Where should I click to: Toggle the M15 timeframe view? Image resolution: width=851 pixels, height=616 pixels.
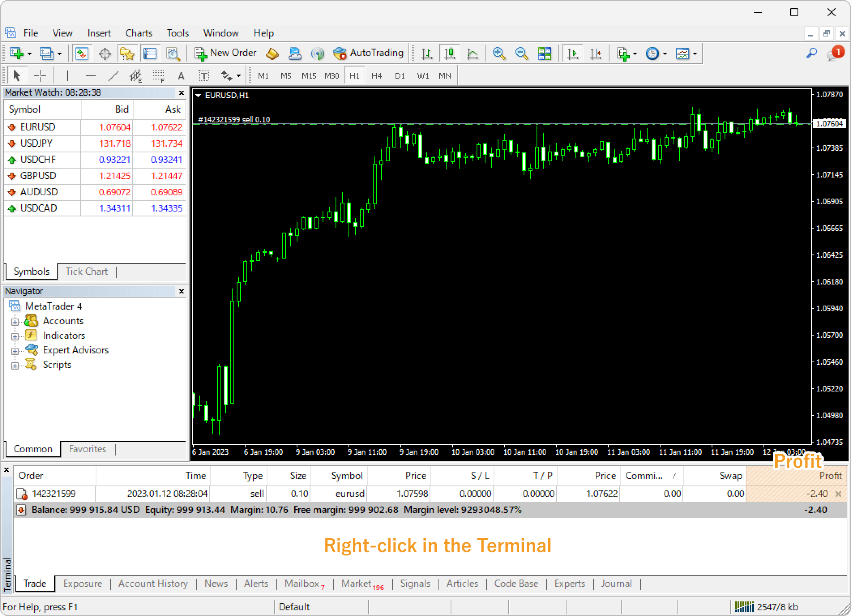pyautogui.click(x=308, y=75)
